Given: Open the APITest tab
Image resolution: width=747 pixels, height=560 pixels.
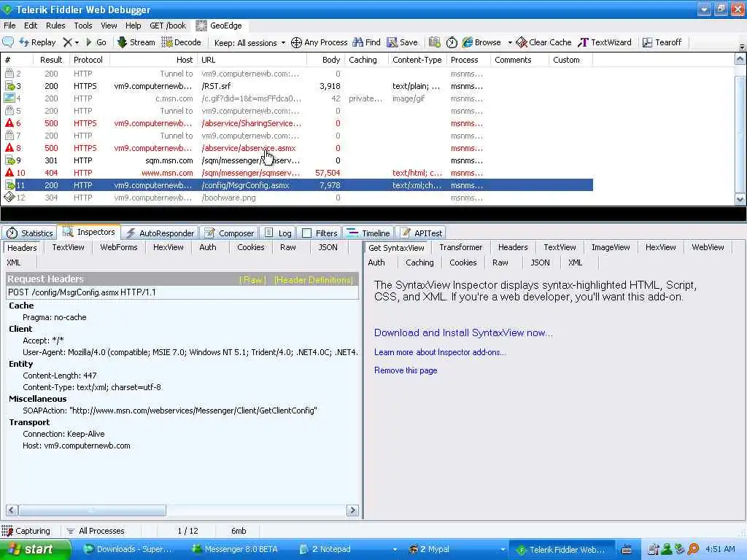Looking at the screenshot, I should coord(422,233).
